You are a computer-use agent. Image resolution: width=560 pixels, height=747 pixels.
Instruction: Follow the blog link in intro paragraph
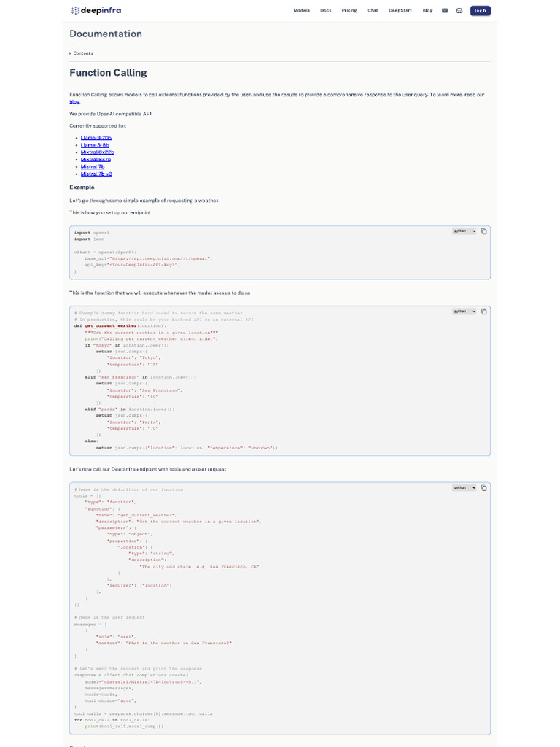tap(74, 101)
